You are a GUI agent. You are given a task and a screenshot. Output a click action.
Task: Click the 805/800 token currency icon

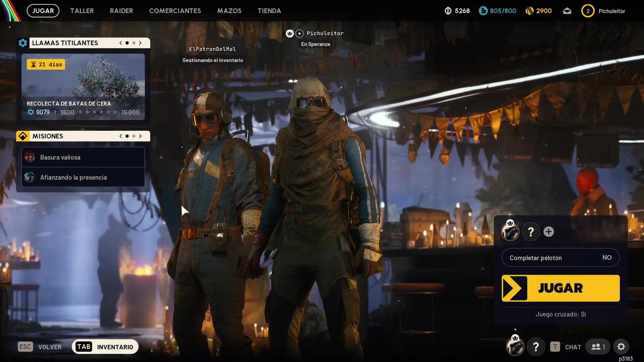pyautogui.click(x=483, y=11)
